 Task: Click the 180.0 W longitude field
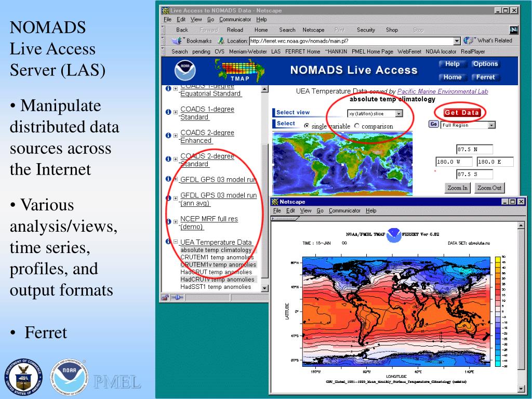[454, 162]
